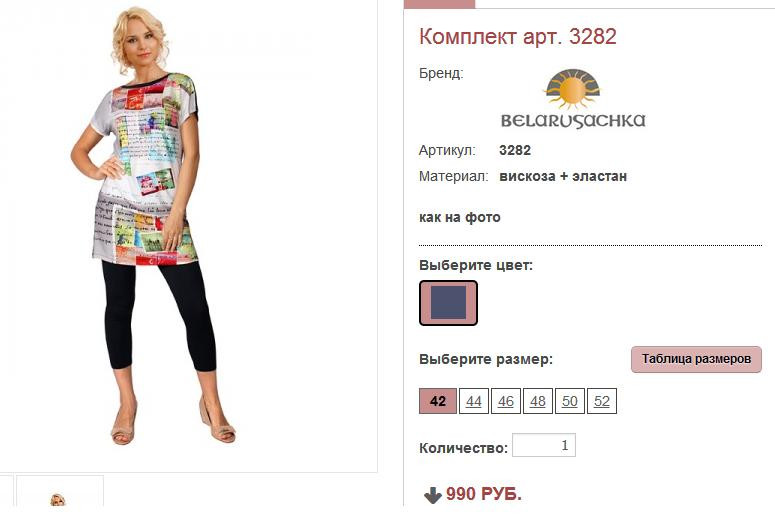
Task: Click the Belarusachka sun logo
Action: coord(572,89)
